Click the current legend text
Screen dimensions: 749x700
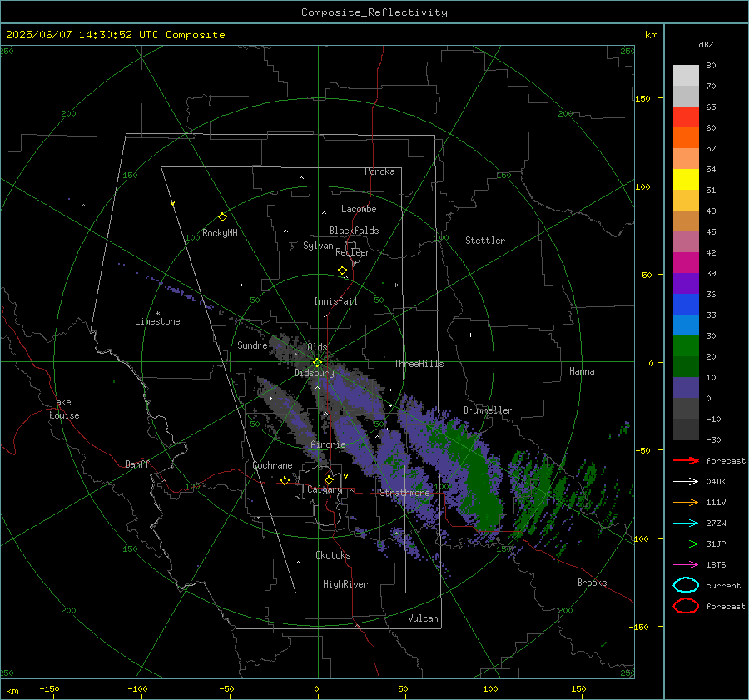click(x=723, y=586)
